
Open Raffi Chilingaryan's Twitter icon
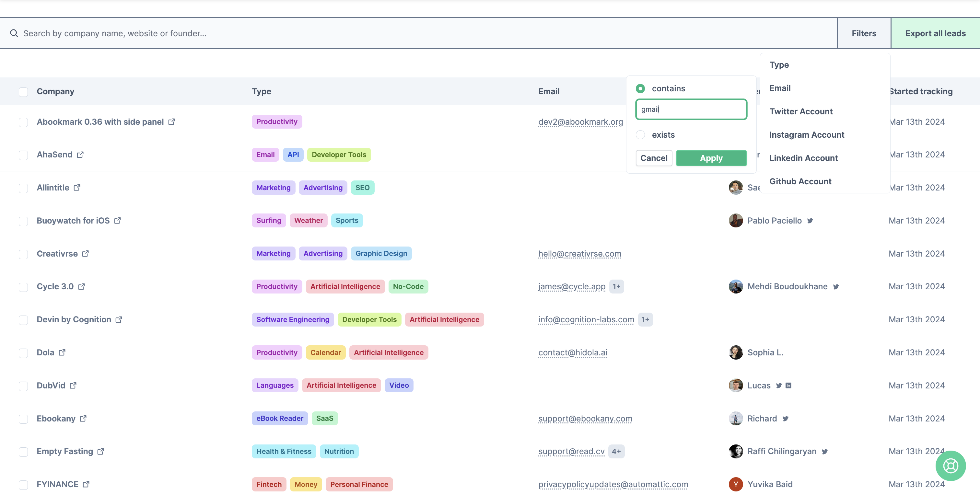point(824,452)
